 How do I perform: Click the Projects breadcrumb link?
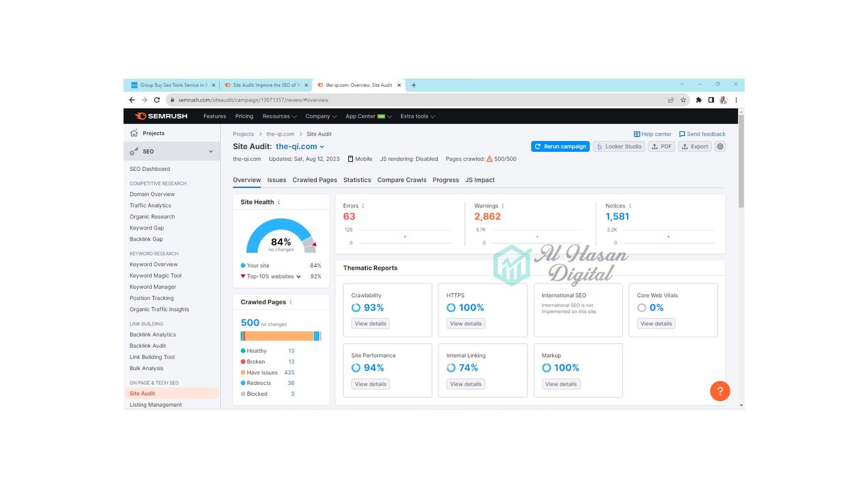(x=243, y=134)
